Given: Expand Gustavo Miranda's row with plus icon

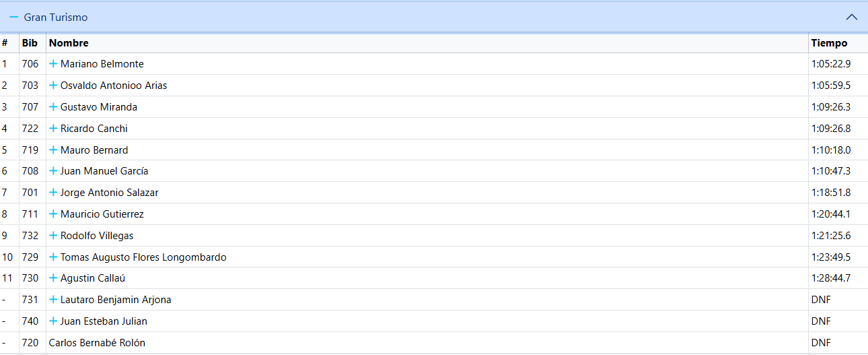Looking at the screenshot, I should pos(53,107).
